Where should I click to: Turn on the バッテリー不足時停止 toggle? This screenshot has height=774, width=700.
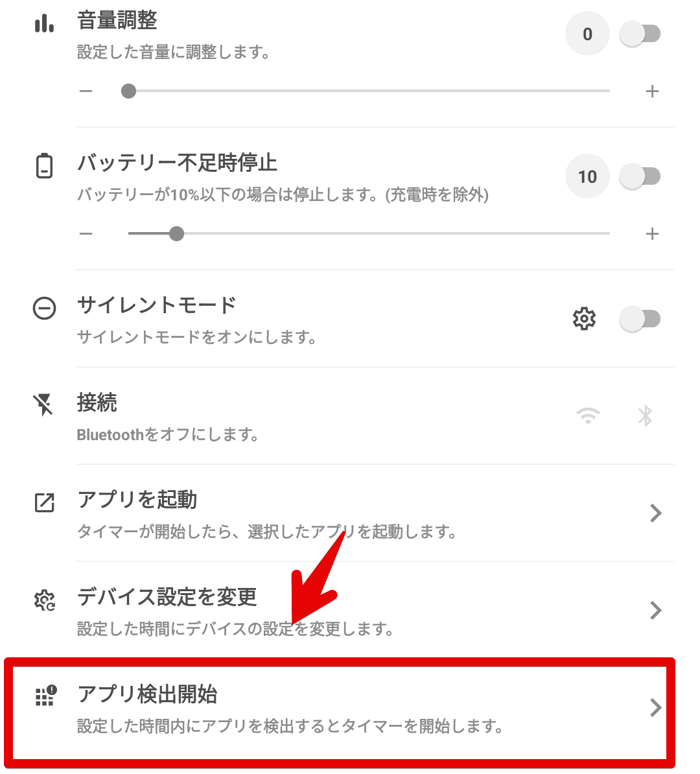coord(640,176)
